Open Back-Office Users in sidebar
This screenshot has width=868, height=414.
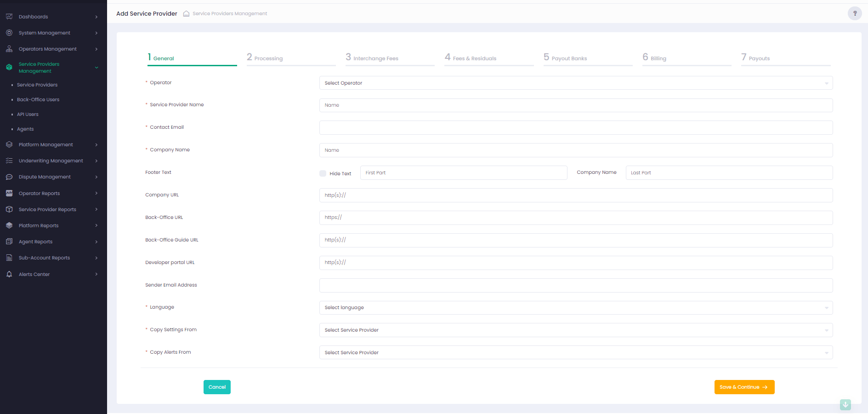pos(38,100)
